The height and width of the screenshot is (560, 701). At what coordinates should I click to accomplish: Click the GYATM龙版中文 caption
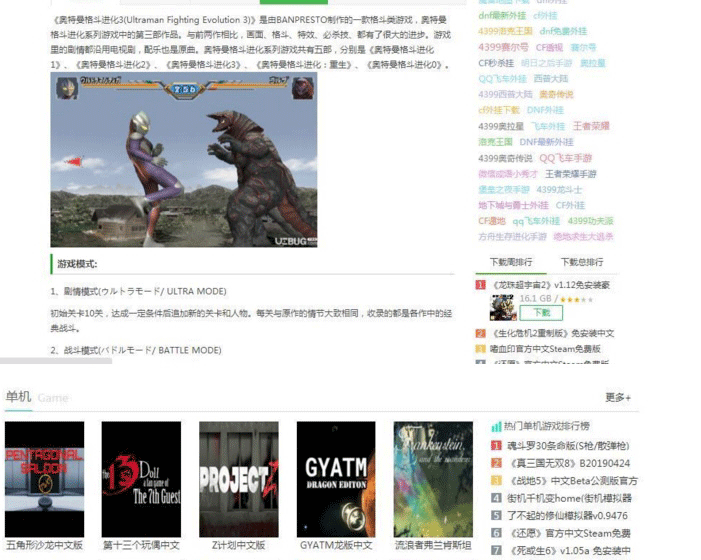tap(336, 545)
